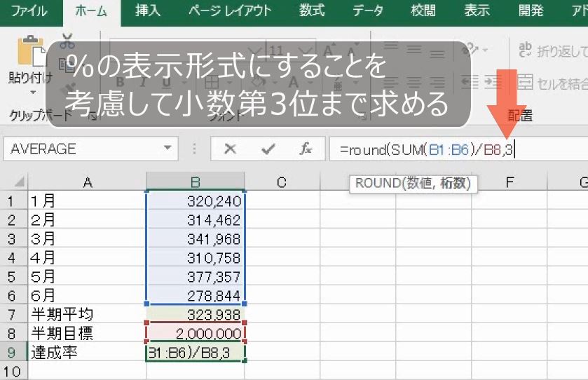
Task: Click cell value 320,240
Action: (x=196, y=201)
